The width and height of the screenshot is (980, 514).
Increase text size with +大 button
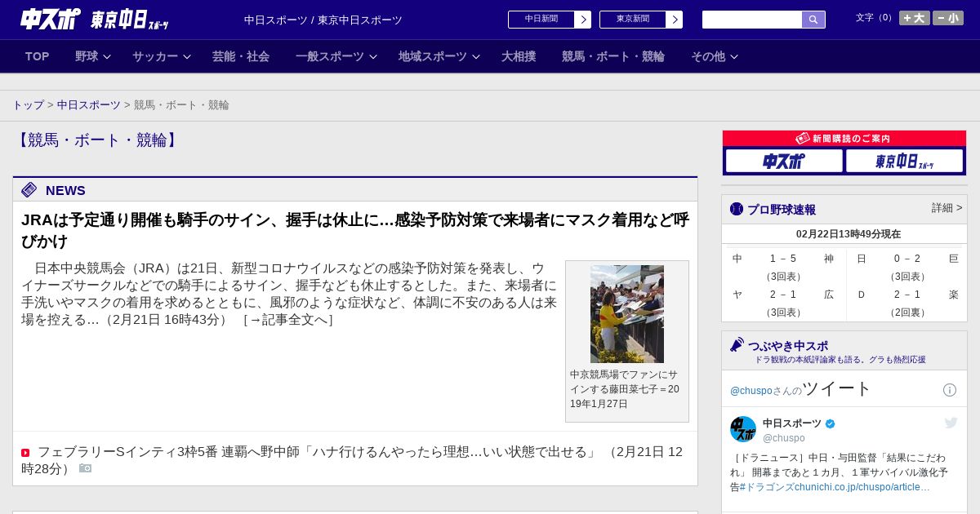(915, 18)
